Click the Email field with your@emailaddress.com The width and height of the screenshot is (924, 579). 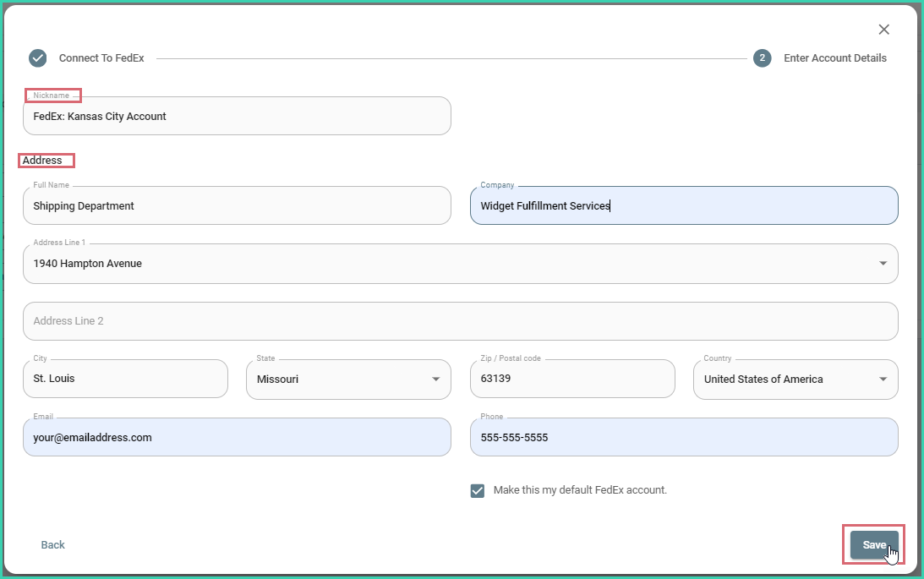click(x=237, y=437)
